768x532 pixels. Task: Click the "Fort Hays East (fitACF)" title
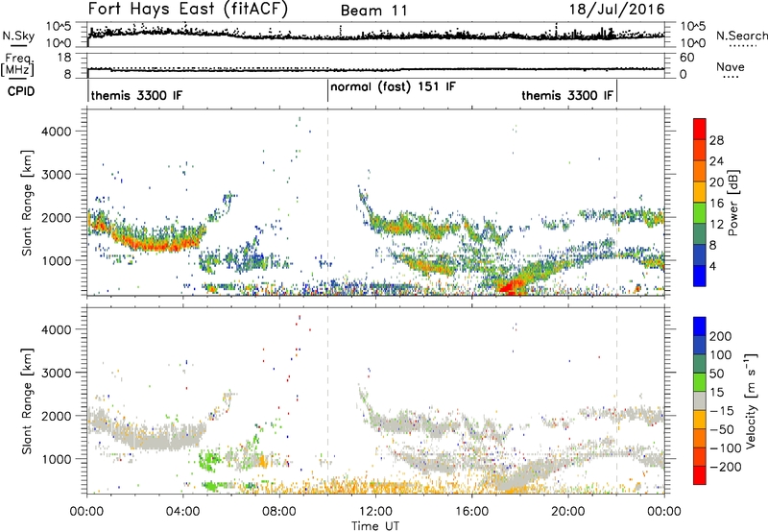point(188,10)
